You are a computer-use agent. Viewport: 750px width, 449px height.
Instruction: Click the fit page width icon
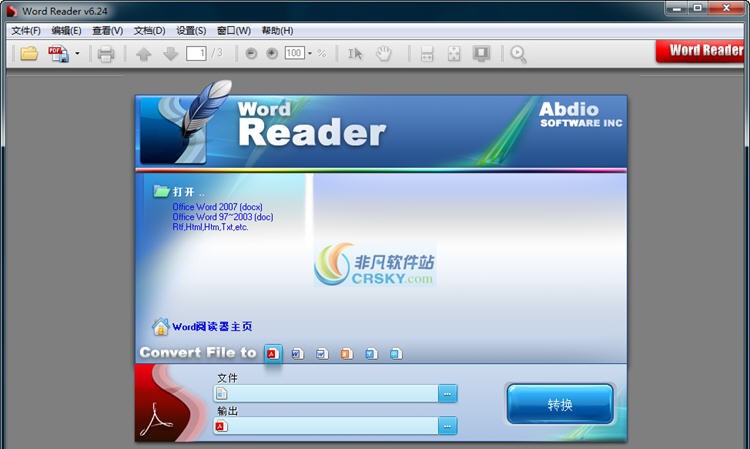coord(427,54)
